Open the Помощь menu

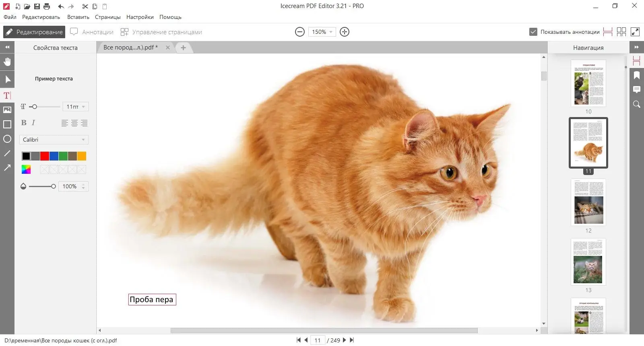[170, 17]
